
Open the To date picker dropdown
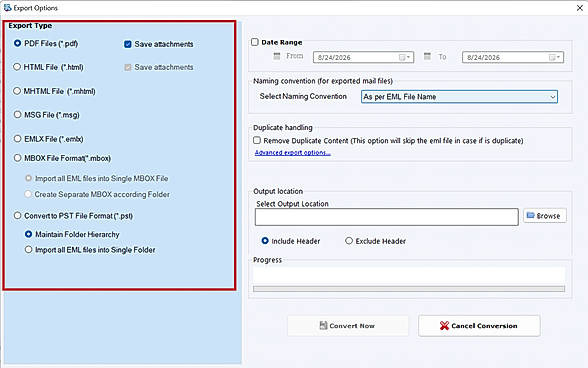(555, 57)
